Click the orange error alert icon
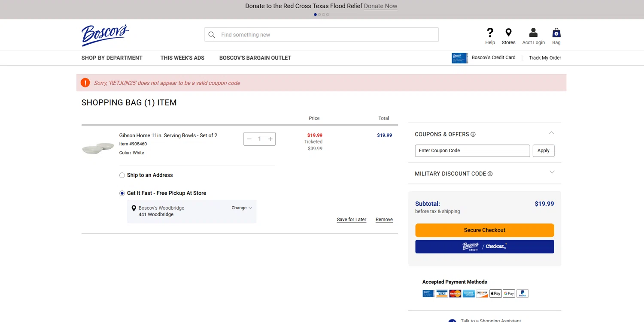This screenshot has height=322, width=644. coord(85,83)
